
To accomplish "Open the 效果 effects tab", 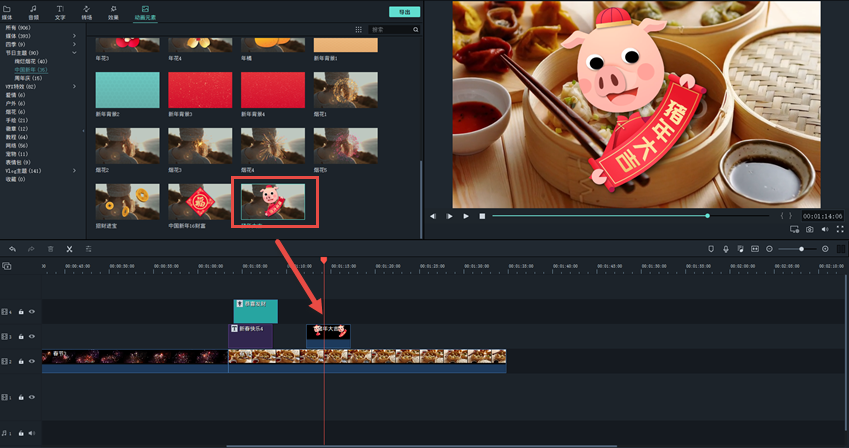I will [x=113, y=12].
